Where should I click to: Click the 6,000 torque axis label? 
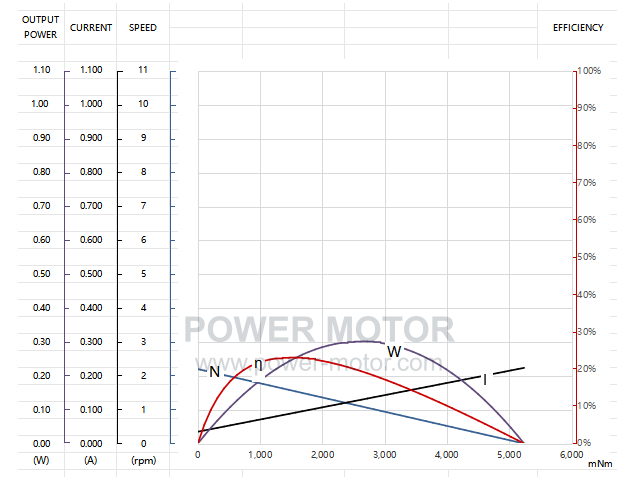pos(571,455)
